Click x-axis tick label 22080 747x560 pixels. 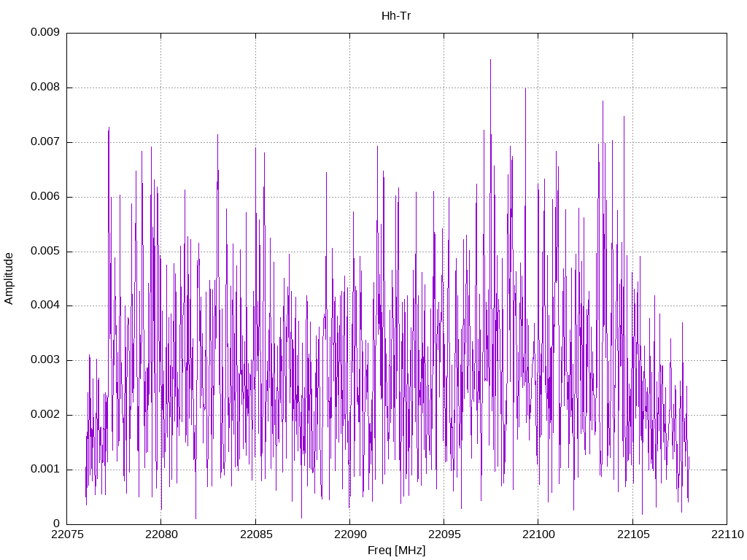pos(161,534)
